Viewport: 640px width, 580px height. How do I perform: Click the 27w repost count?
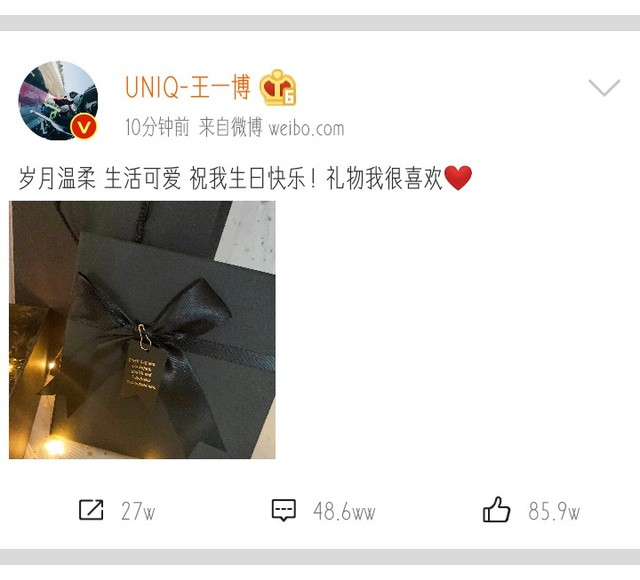(x=138, y=511)
